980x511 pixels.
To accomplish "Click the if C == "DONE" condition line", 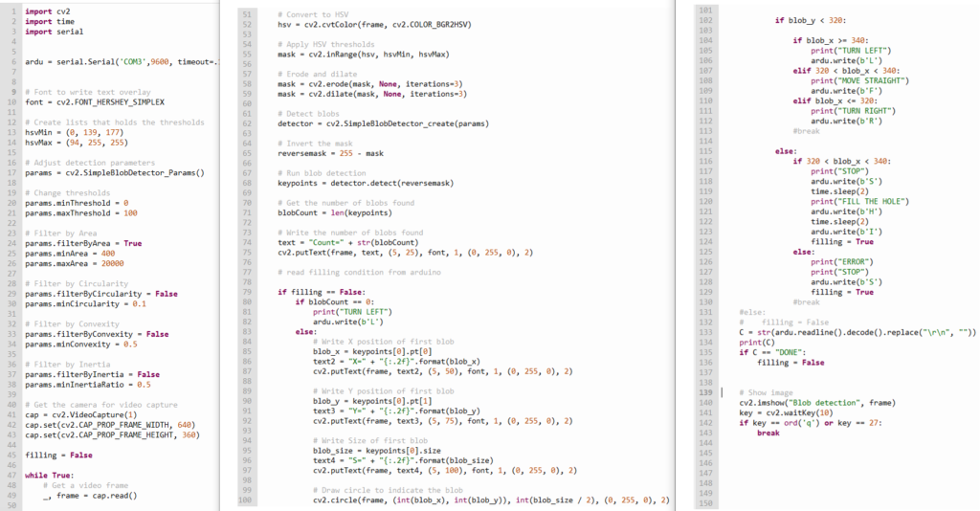I will tap(776, 352).
